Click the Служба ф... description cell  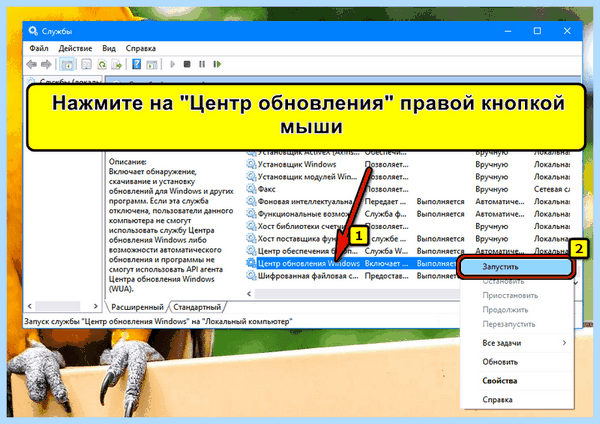point(386,214)
